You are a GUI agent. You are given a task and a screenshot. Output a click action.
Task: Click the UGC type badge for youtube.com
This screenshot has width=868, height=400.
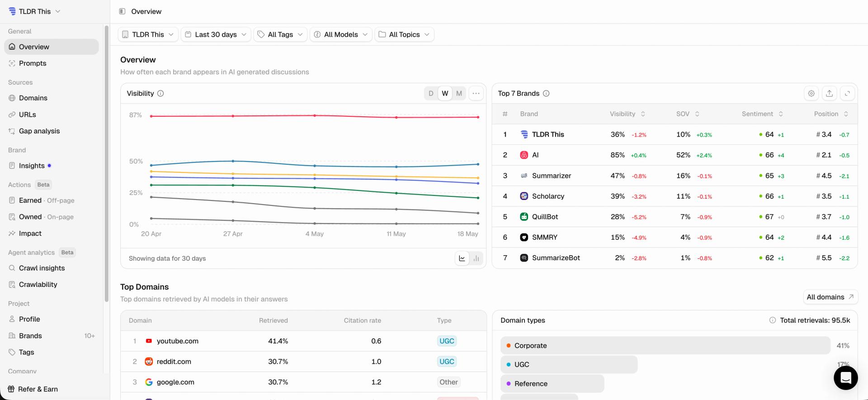[447, 341]
